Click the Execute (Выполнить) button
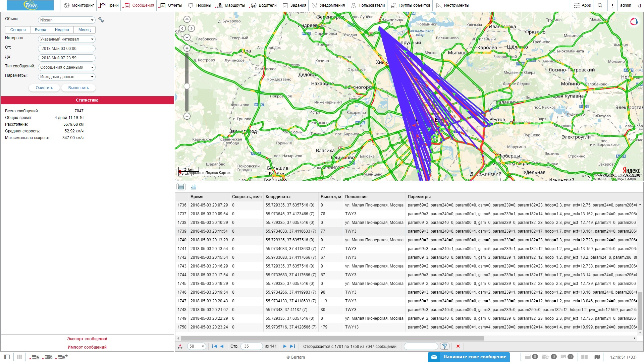Screen dimensions: 644x362 point(78,88)
